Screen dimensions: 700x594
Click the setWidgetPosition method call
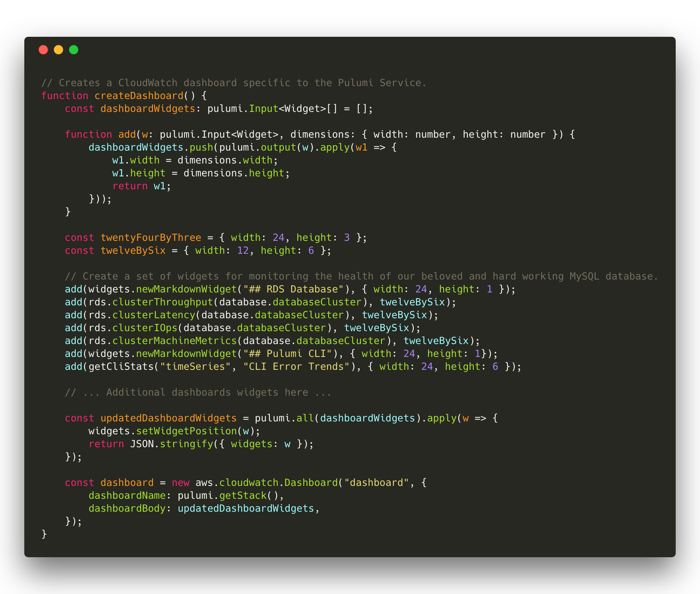tap(186, 431)
